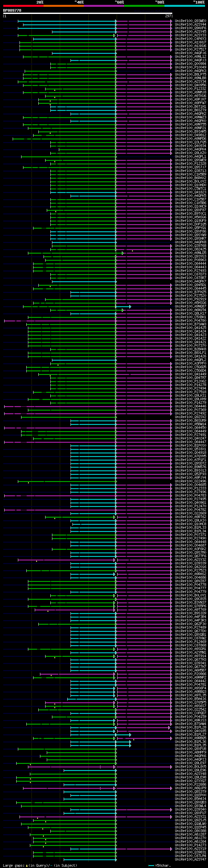Click the cyan ~100% identity legend segment
The image size is (208, 868).
point(185,6)
